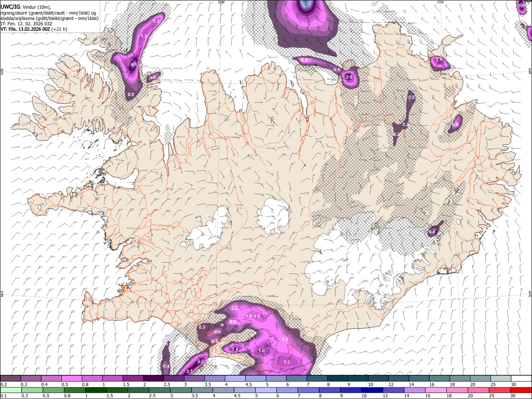Choose the darkest purple 2 snow legend swatch

(x=153, y=378)
